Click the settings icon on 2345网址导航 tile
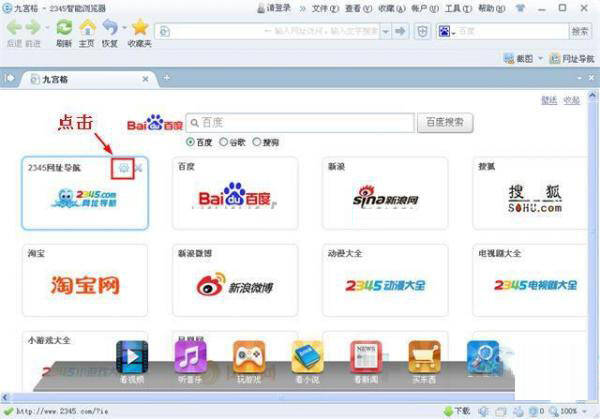Viewport: 600px width, 419px height. pos(123,168)
